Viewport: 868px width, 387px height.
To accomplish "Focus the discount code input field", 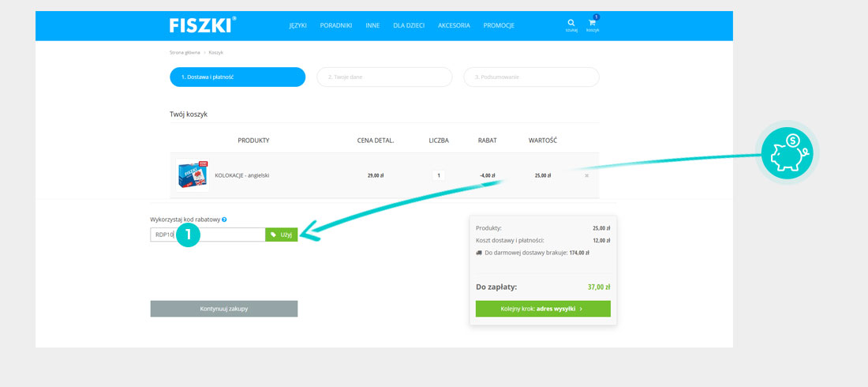I will coord(229,235).
